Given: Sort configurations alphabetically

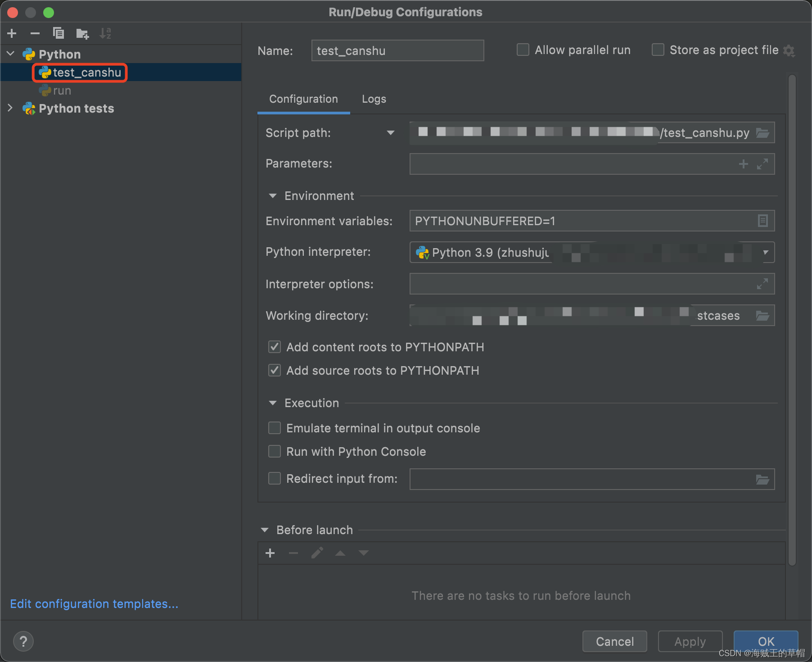Looking at the screenshot, I should pos(105,33).
